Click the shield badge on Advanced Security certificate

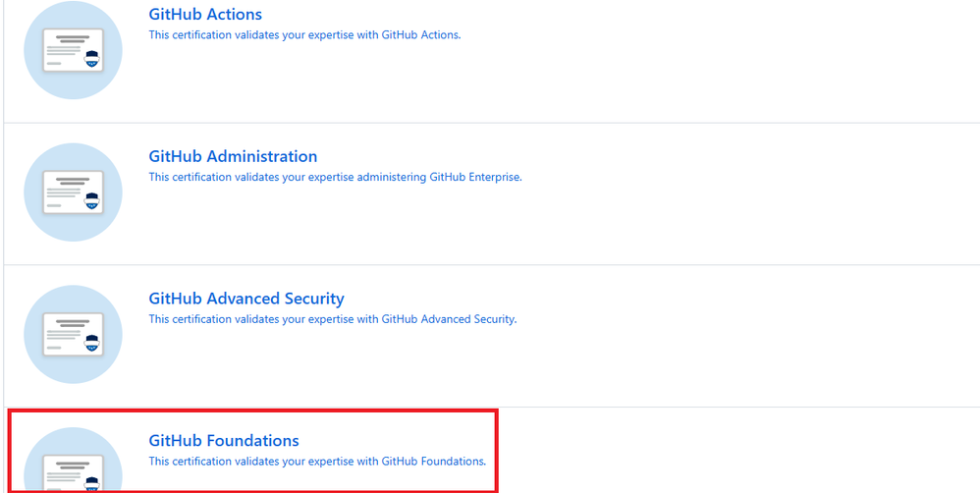93,343
